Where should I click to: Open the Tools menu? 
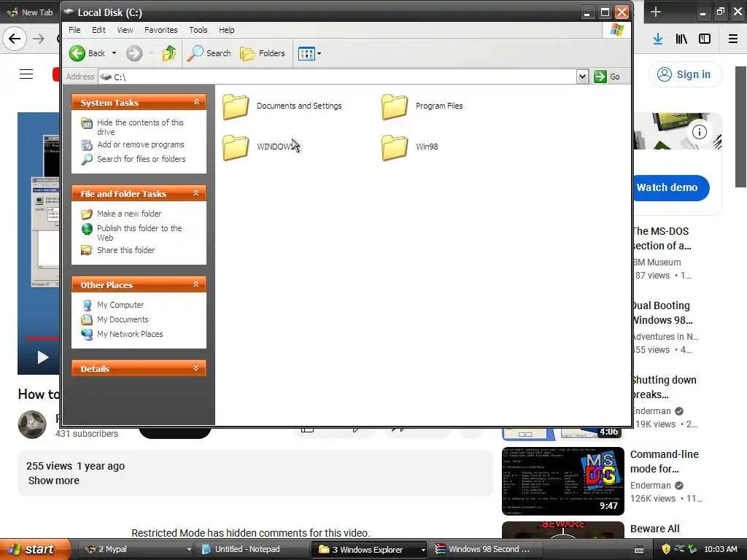pos(198,30)
